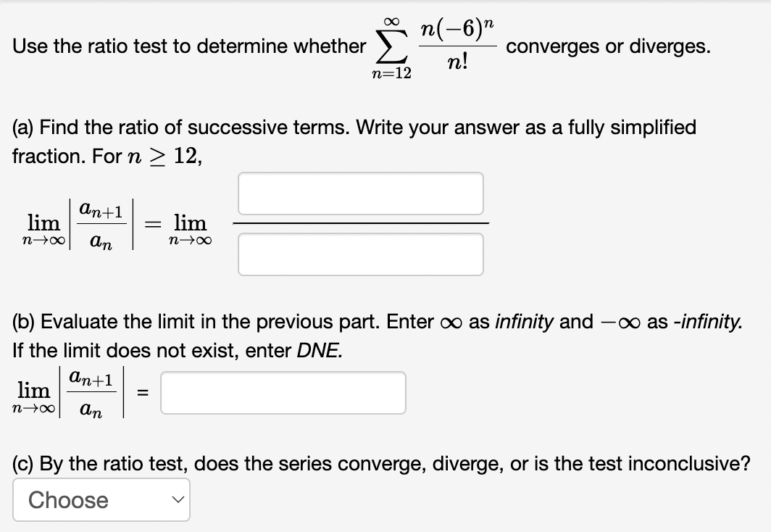Expand the convergence answer selector
Screen dimensions: 771x532
pos(101,499)
